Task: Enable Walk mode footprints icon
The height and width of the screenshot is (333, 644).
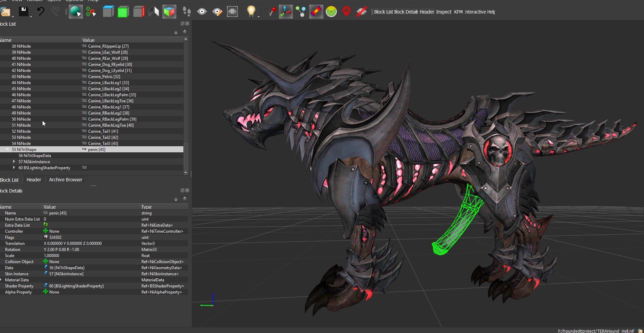Action: tap(187, 12)
